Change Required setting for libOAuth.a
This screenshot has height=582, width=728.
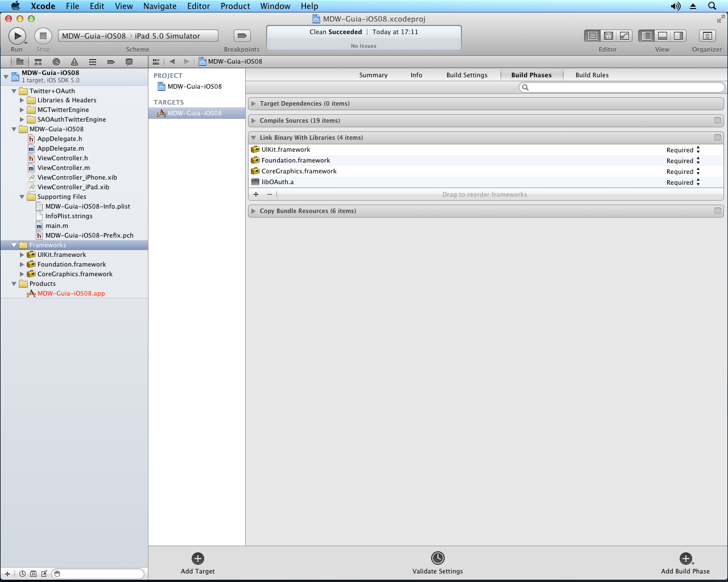click(x=683, y=182)
